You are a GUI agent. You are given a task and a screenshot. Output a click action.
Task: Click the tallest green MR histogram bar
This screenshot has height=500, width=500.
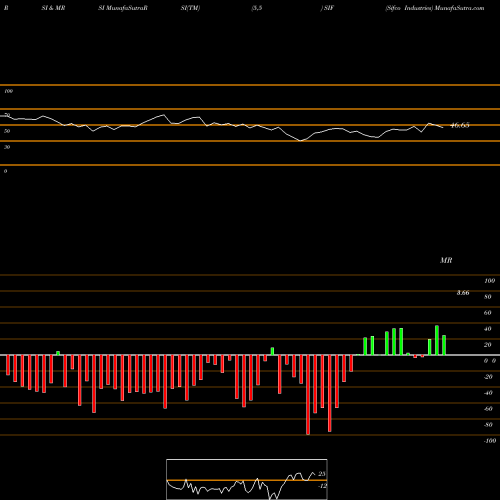point(437,340)
